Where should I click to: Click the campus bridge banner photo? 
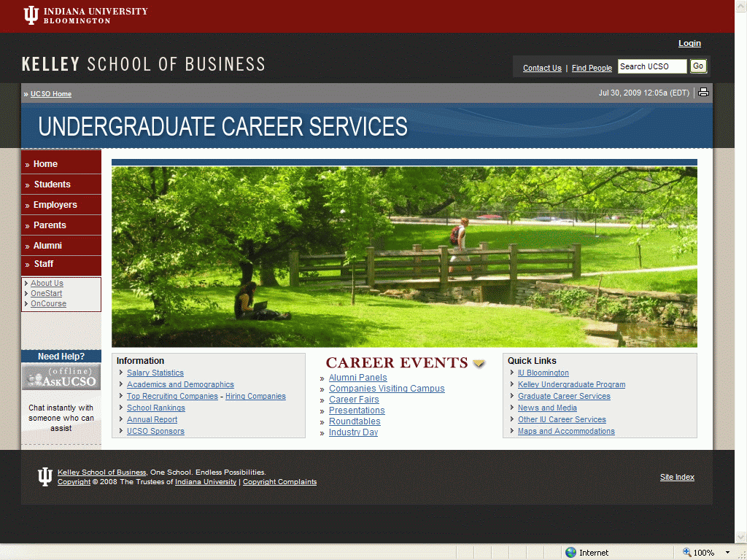404,257
